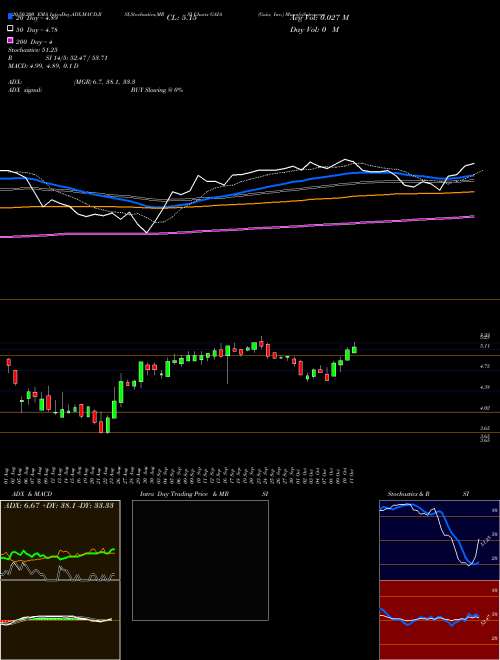Click the MACD: 4.99, 4.89, 0.1 D readout
500x660 pixels.
[x=43, y=66]
